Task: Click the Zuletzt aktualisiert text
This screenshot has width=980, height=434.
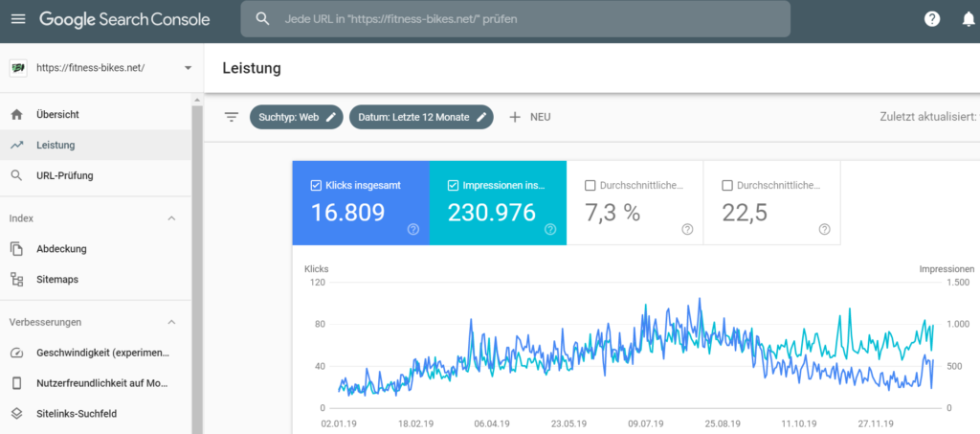Action: pos(927,117)
